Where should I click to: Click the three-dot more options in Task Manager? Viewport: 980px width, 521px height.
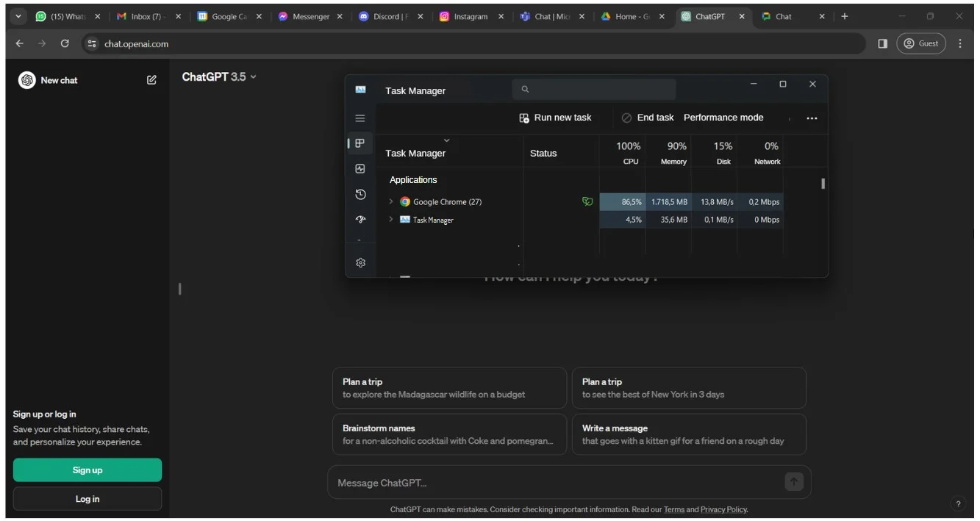[812, 118]
